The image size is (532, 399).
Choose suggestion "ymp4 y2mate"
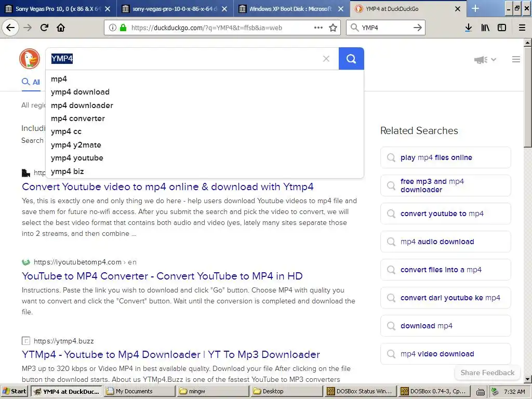click(x=205, y=145)
